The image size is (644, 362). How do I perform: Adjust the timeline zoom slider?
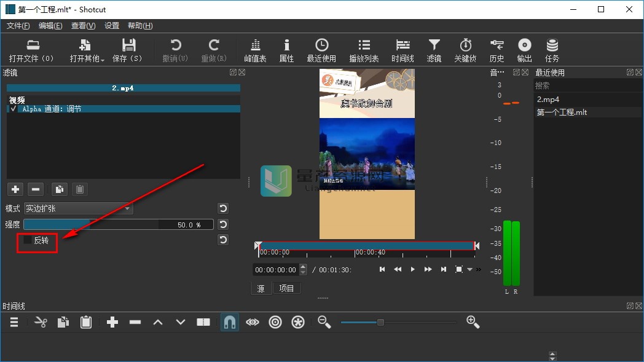[x=398, y=323]
